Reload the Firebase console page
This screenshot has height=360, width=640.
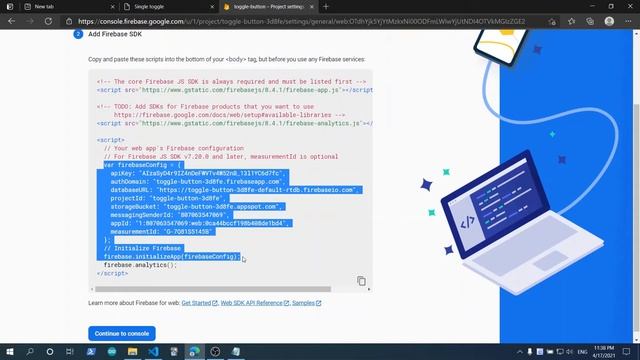coord(48,21)
